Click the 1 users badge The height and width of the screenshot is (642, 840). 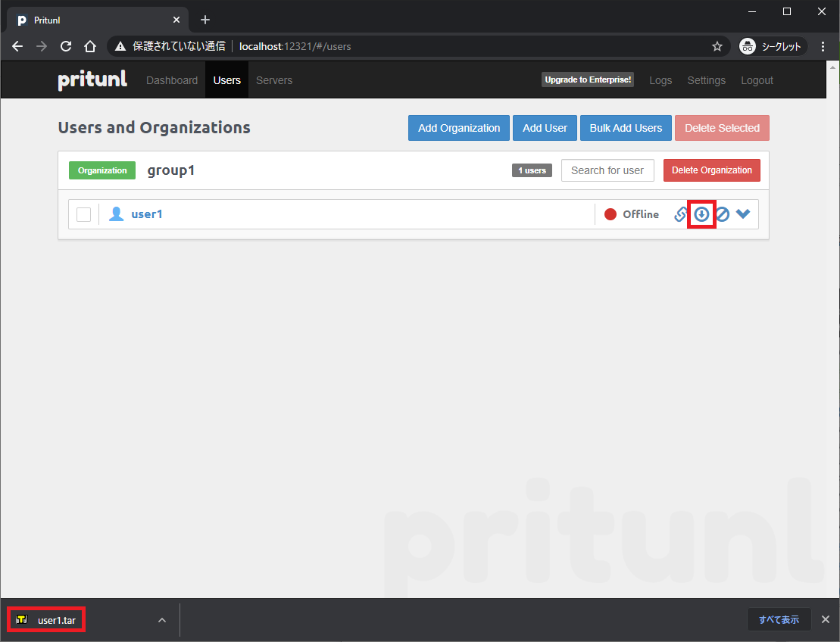coord(532,170)
